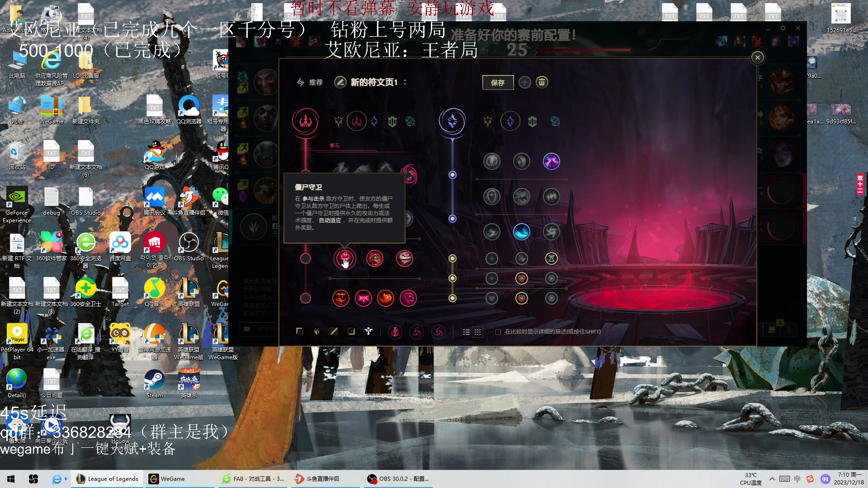Select the Resolve path in primary tree

tap(392, 121)
